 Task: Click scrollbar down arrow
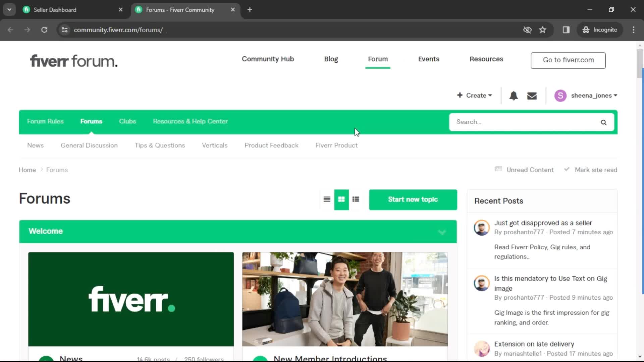coord(640,357)
